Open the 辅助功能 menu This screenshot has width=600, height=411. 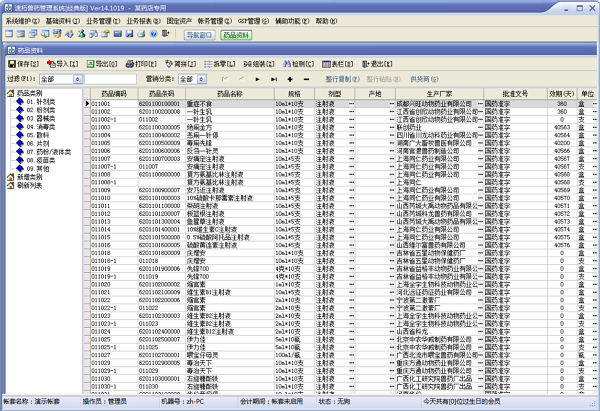pos(292,21)
